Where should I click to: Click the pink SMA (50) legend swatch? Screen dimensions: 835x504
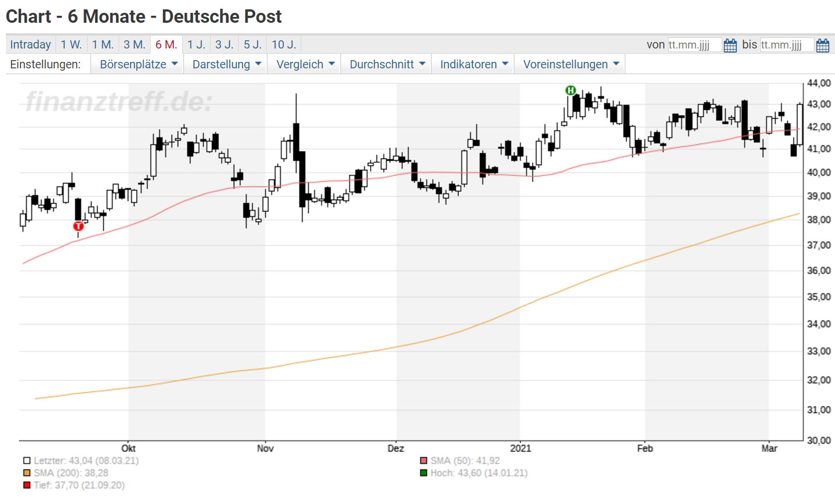tap(424, 461)
